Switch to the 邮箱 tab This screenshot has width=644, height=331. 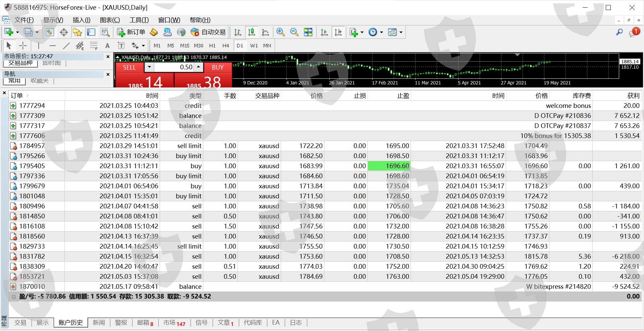point(145,323)
